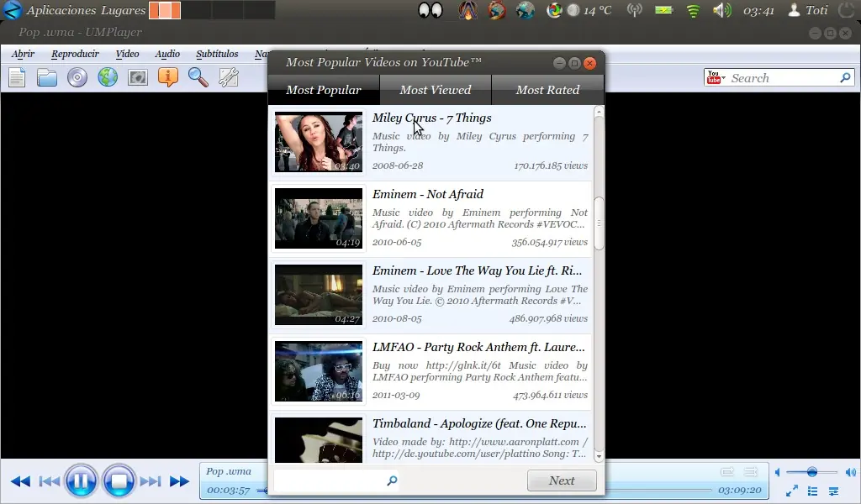The width and height of the screenshot is (861, 504).
Task: Click the scroll down arrow of the video list
Action: [599, 456]
